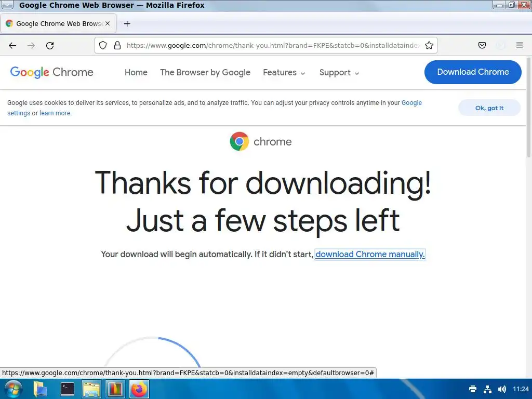Switch to Firefox in the taskbar
The width and height of the screenshot is (532, 399).
pos(139,389)
